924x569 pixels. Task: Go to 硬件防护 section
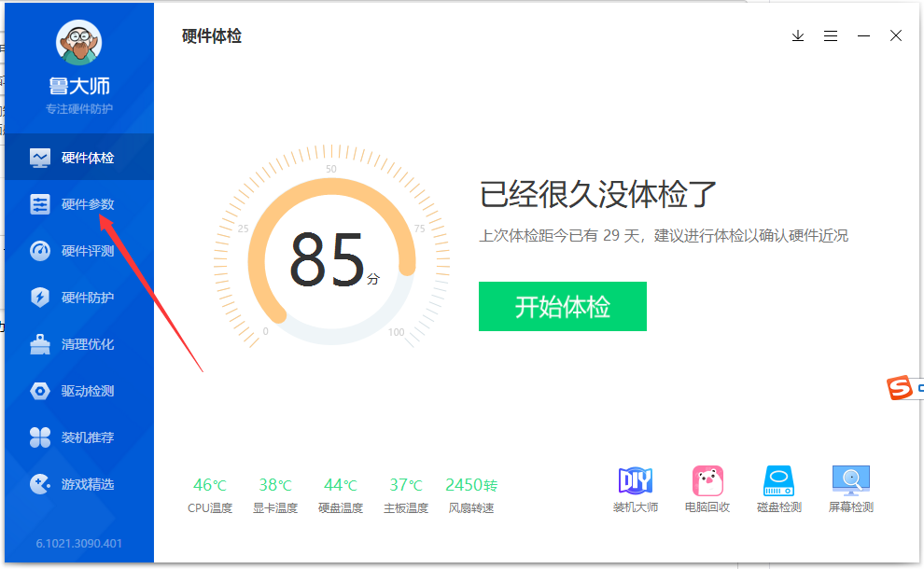coord(78,298)
